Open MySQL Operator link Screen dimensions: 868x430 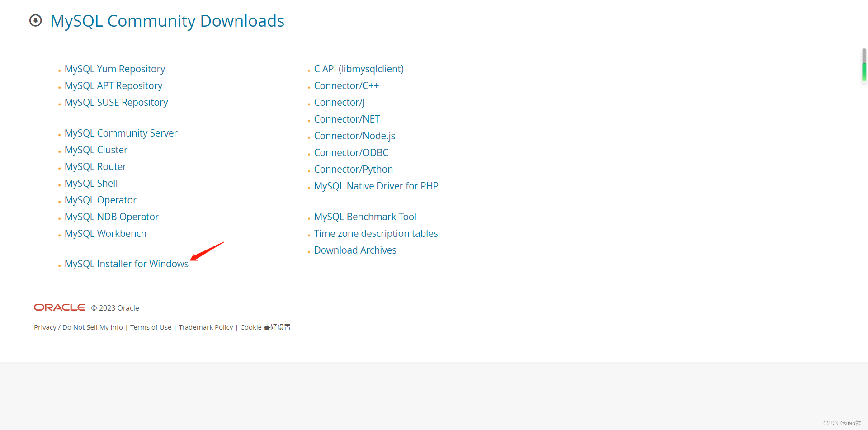click(x=100, y=200)
